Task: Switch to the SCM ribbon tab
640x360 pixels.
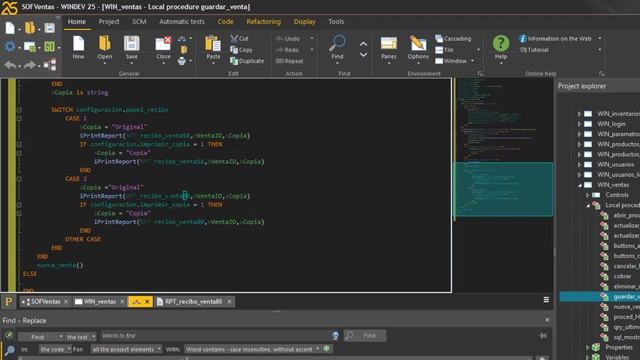Action: 139,22
